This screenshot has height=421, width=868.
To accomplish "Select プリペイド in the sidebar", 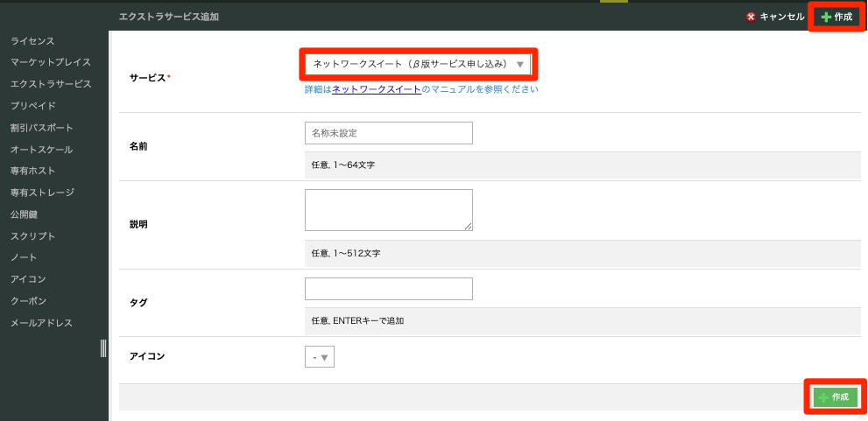I will tap(32, 106).
